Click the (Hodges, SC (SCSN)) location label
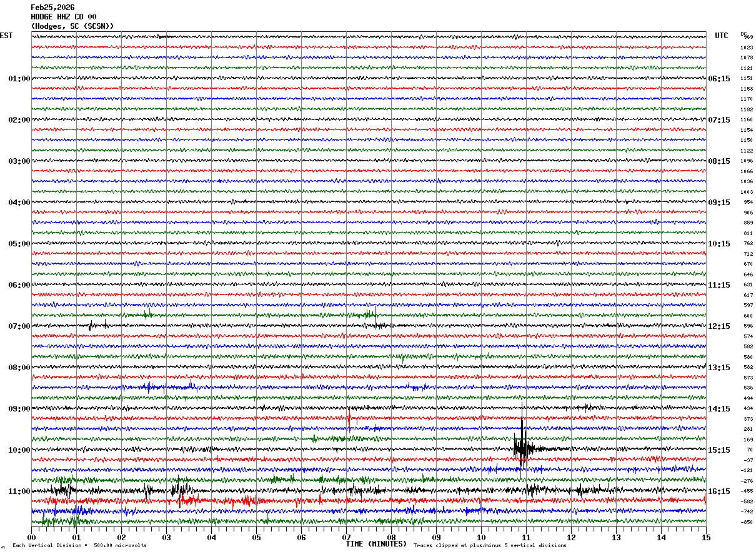Viewport: 756px width, 554px height. pos(72,26)
